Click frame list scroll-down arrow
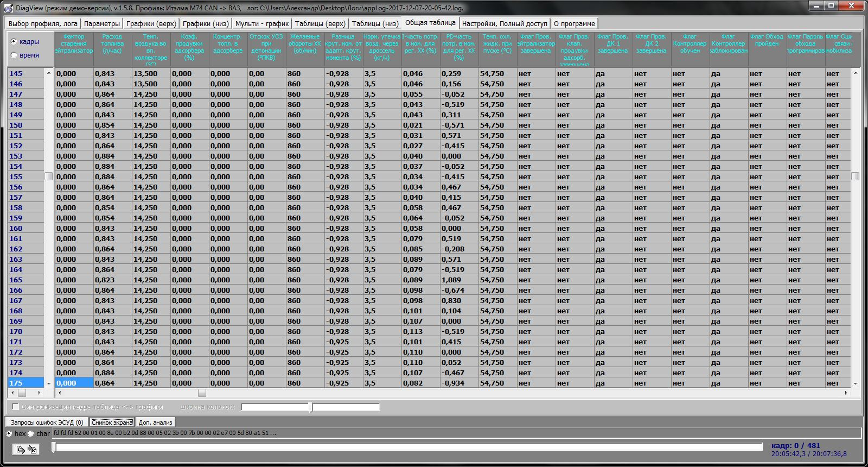Image resolution: width=868 pixels, height=467 pixels. click(49, 383)
